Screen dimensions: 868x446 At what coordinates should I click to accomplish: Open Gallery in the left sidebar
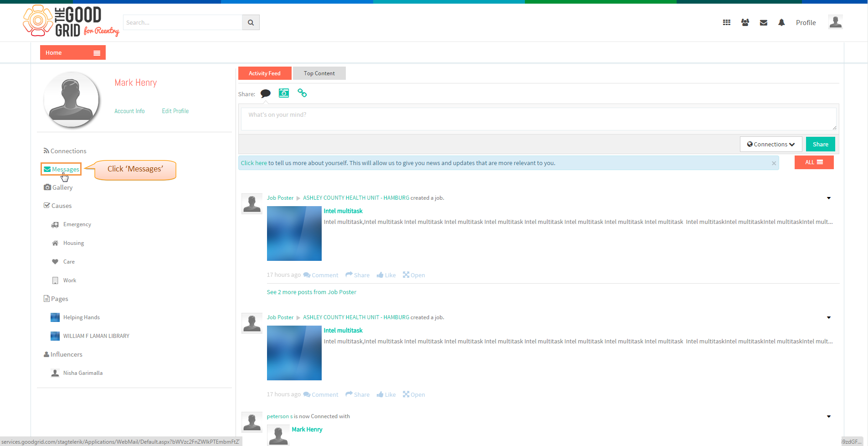[58, 187]
